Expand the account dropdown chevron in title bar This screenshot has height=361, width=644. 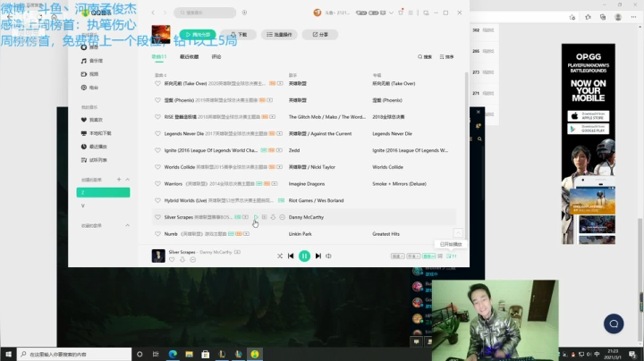point(391,13)
